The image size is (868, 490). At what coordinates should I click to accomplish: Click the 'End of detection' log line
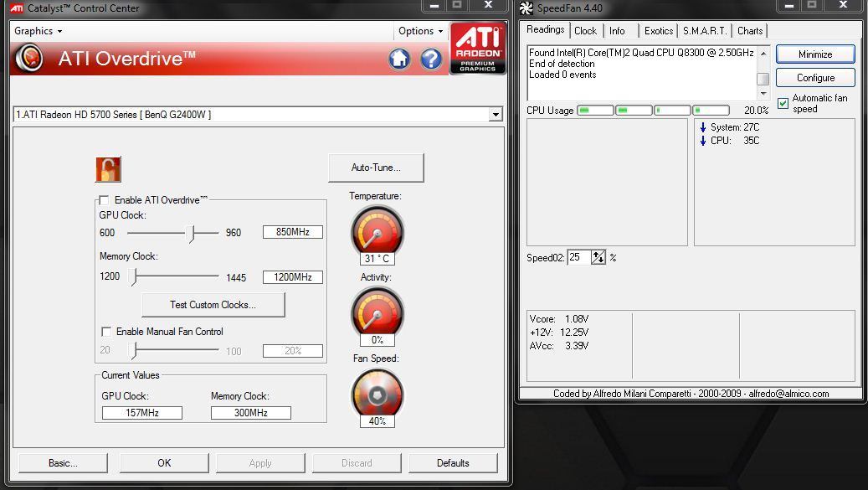click(x=562, y=64)
